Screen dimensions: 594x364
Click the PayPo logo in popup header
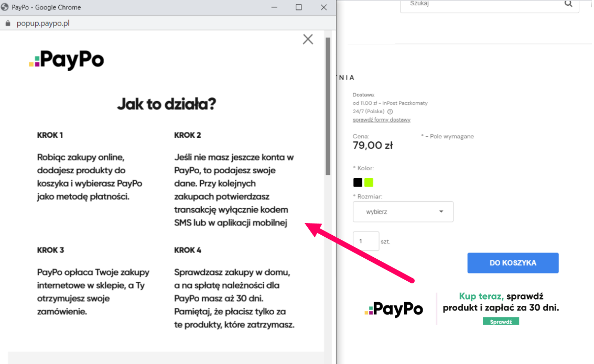coord(66,60)
